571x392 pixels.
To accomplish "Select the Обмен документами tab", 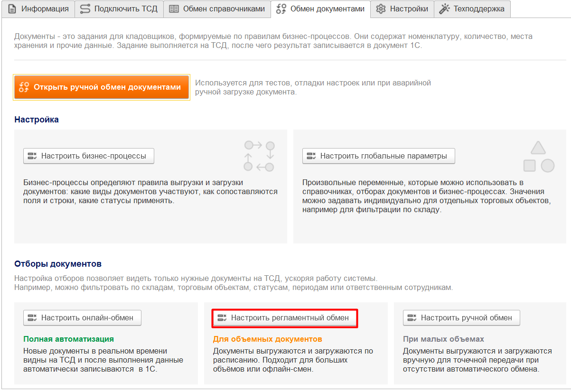I will tap(320, 9).
